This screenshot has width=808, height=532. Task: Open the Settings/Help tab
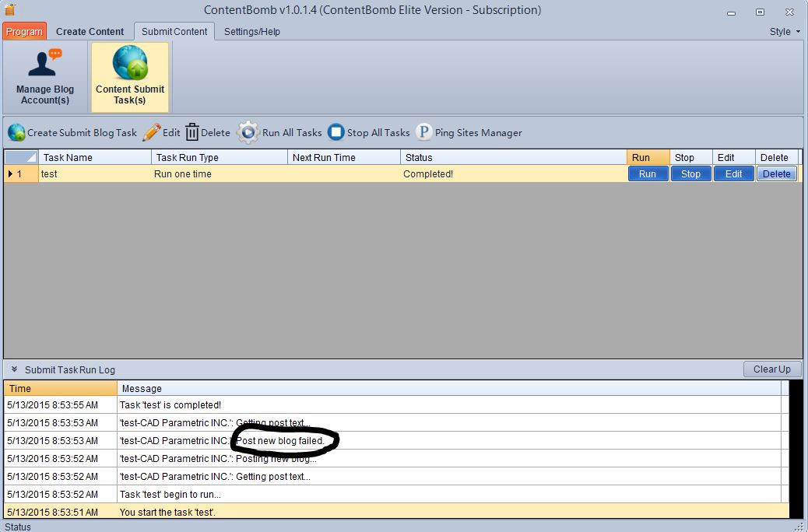(x=252, y=32)
